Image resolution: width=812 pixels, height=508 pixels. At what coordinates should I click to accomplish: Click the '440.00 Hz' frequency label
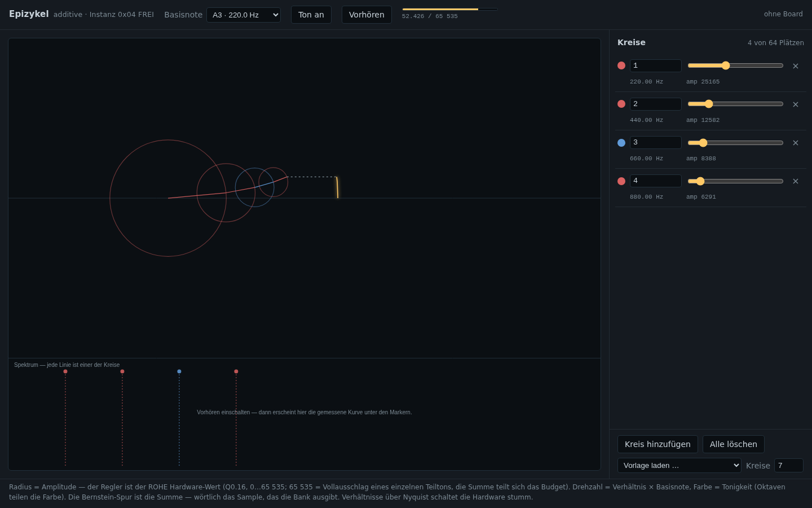(x=646, y=120)
